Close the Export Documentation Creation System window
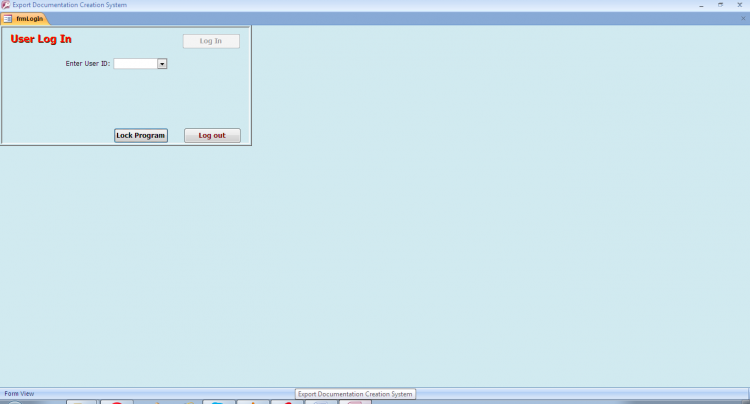 tap(739, 5)
